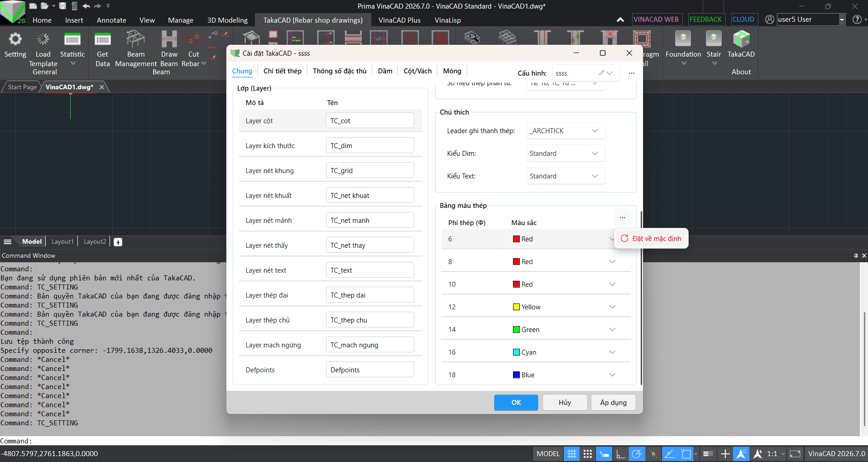Image resolution: width=868 pixels, height=462 pixels.
Task: Redo with the forward arrow icon
Action: point(97,6)
